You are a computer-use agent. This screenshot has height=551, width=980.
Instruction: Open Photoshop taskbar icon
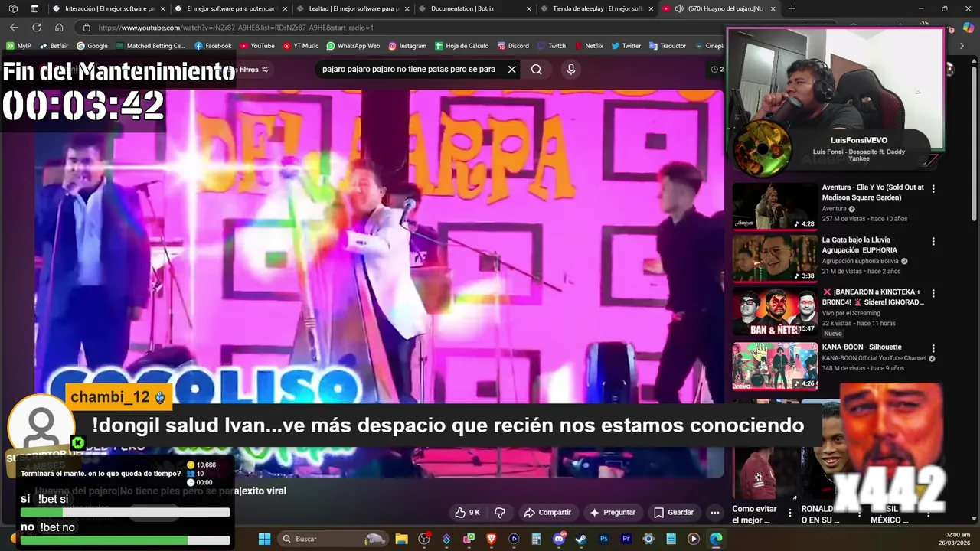(603, 539)
